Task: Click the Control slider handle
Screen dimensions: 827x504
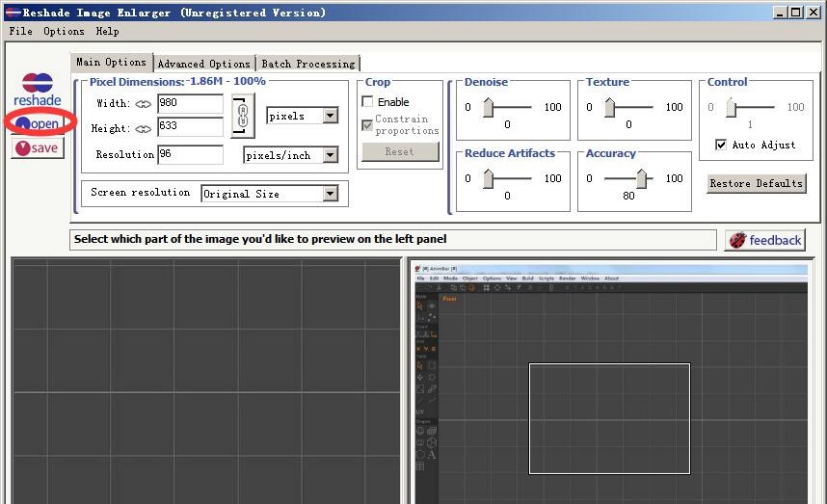Action: 731,107
